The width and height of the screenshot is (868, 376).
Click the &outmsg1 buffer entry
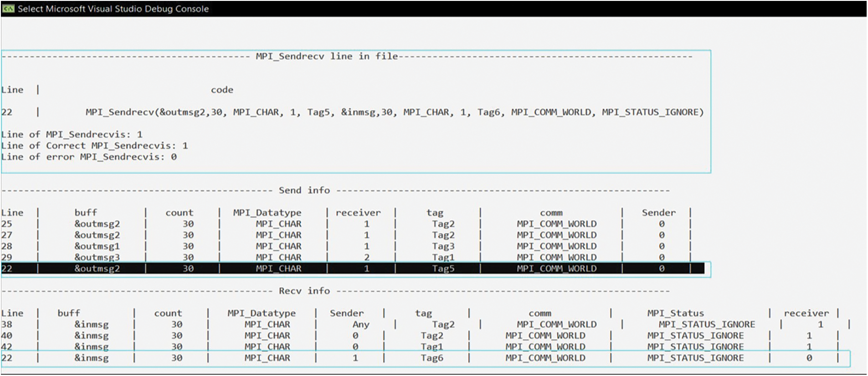(x=97, y=246)
